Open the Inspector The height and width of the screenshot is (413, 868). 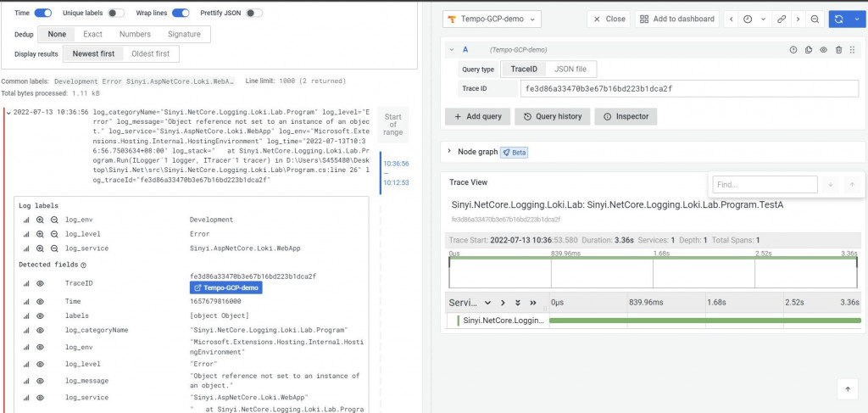[626, 116]
